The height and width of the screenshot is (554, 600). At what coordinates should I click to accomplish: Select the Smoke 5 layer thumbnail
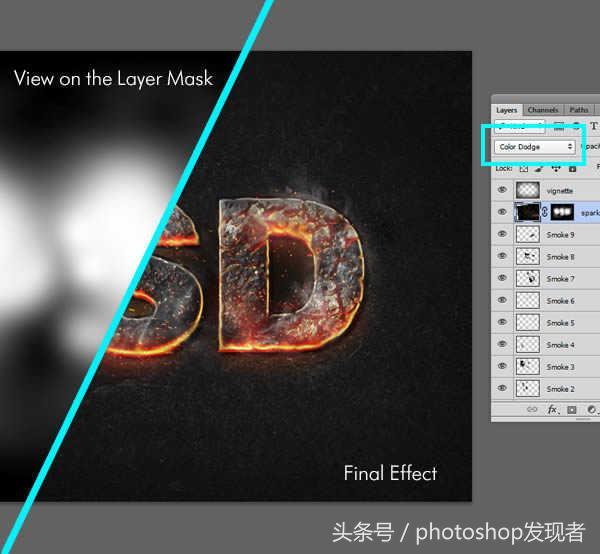point(528,323)
